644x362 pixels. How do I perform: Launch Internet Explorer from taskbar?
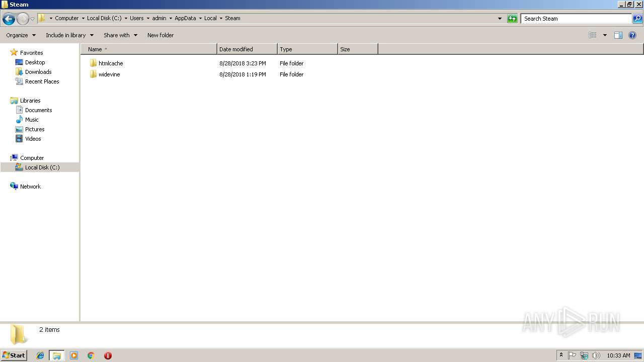click(x=40, y=355)
